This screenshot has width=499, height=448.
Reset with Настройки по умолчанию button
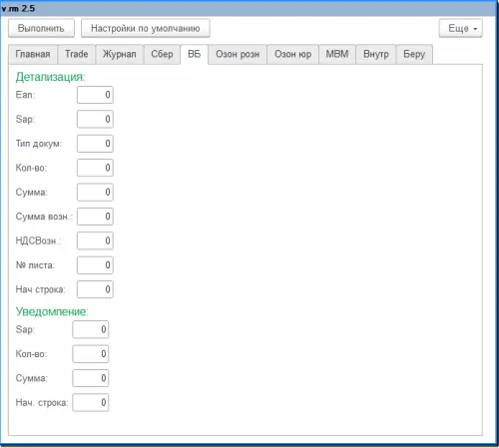pos(146,28)
